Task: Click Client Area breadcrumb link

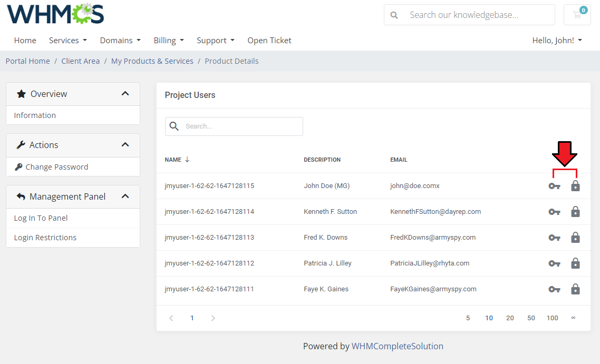Action: pos(80,61)
